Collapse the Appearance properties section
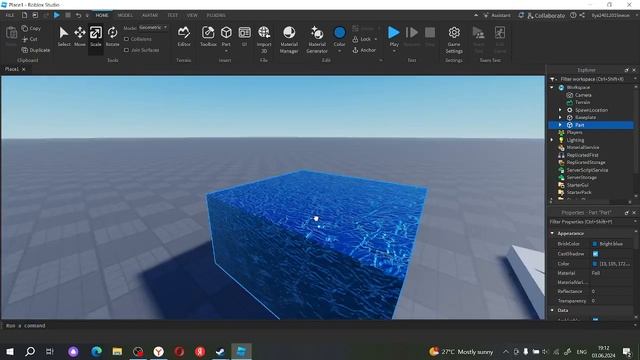 552,233
